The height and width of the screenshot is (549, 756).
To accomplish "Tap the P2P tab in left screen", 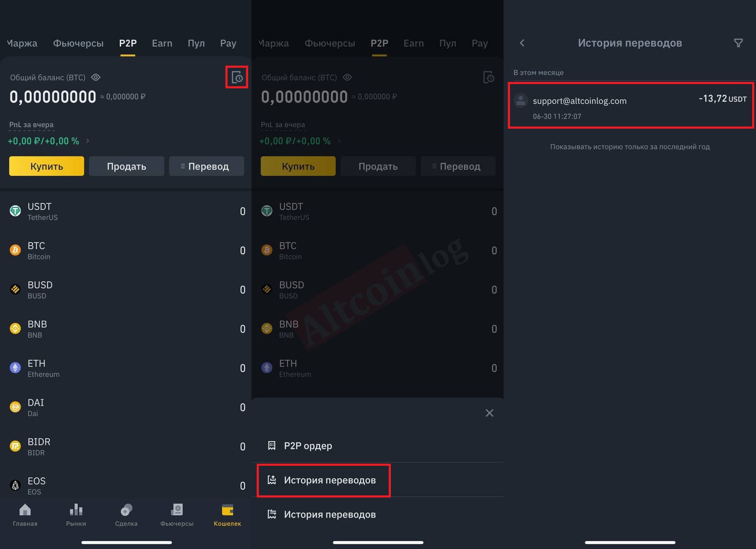I will pos(128,43).
